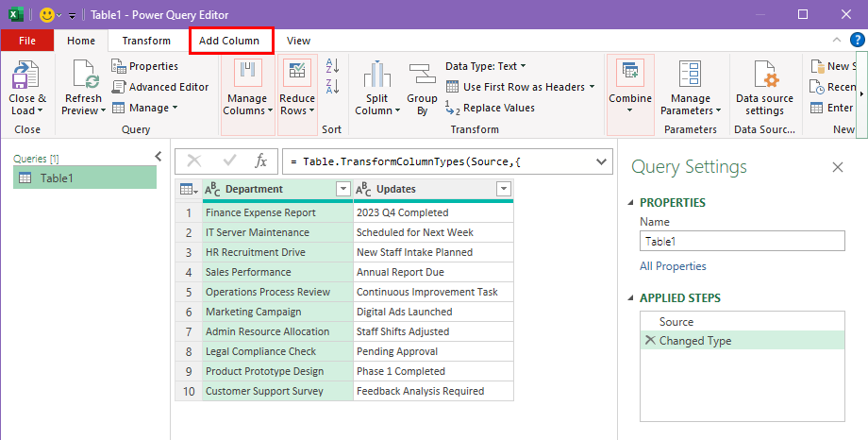This screenshot has width=868, height=440.
Task: Open the Data Type: Text dropdown
Action: pos(486,66)
